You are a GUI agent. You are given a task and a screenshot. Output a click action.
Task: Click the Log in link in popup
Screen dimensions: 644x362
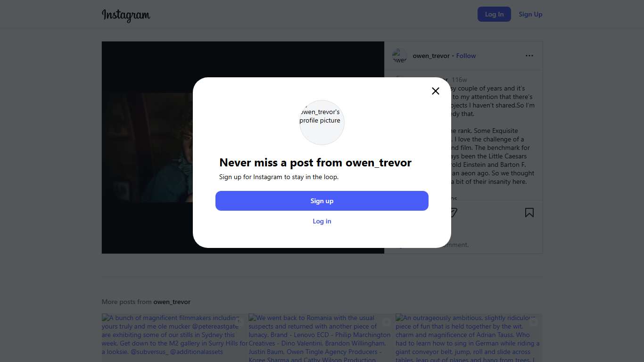coord(322,221)
